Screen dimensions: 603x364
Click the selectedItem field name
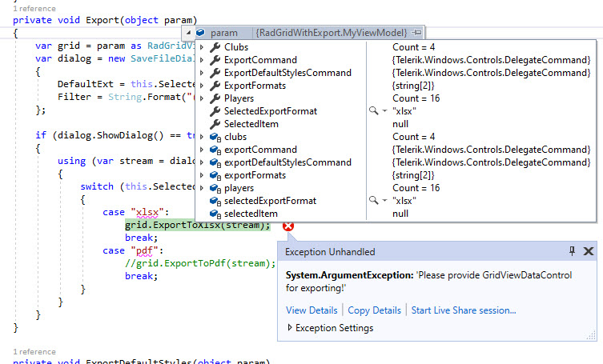[x=251, y=214]
